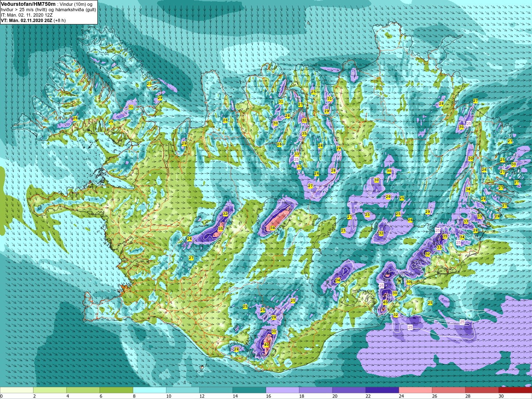The width and height of the screenshot is (532, 399).
Task: Click the legend scale number 8
Action: [x=135, y=396]
